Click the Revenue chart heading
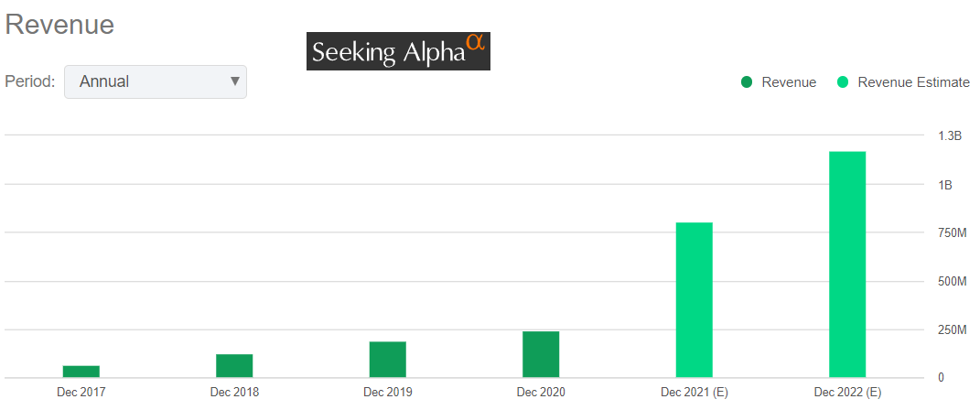980x410 pixels. tap(59, 25)
